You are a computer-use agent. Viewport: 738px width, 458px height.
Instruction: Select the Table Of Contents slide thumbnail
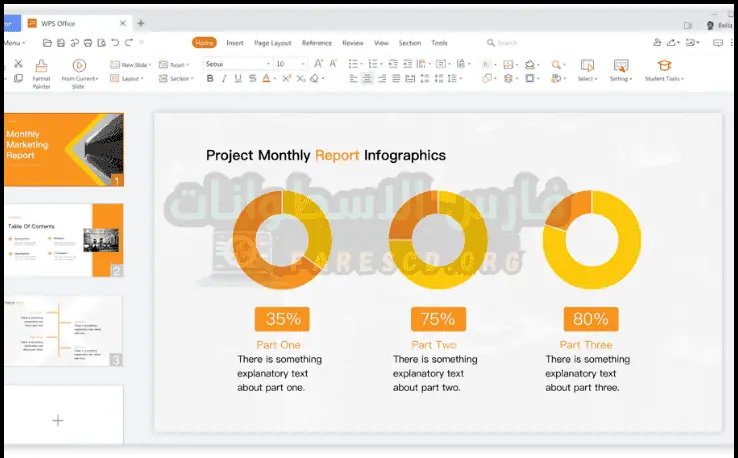point(62,240)
